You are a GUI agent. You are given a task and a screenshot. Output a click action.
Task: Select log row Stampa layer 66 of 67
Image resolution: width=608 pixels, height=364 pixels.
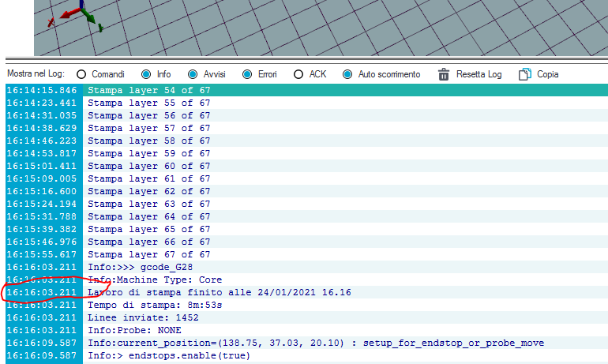306,242
